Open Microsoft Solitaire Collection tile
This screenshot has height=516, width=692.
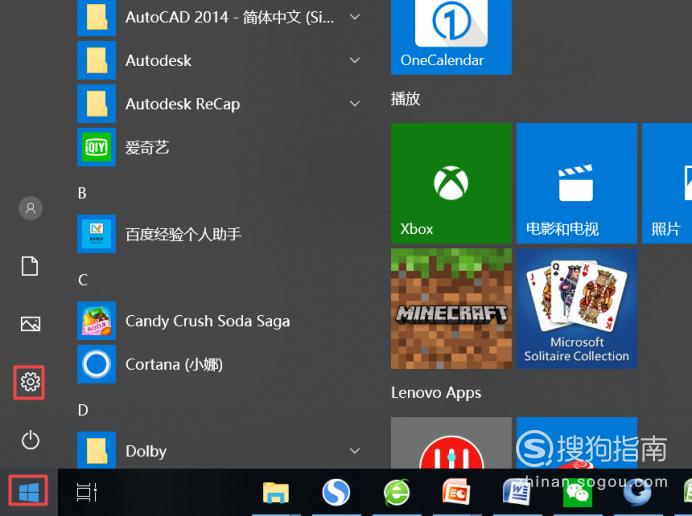point(576,309)
